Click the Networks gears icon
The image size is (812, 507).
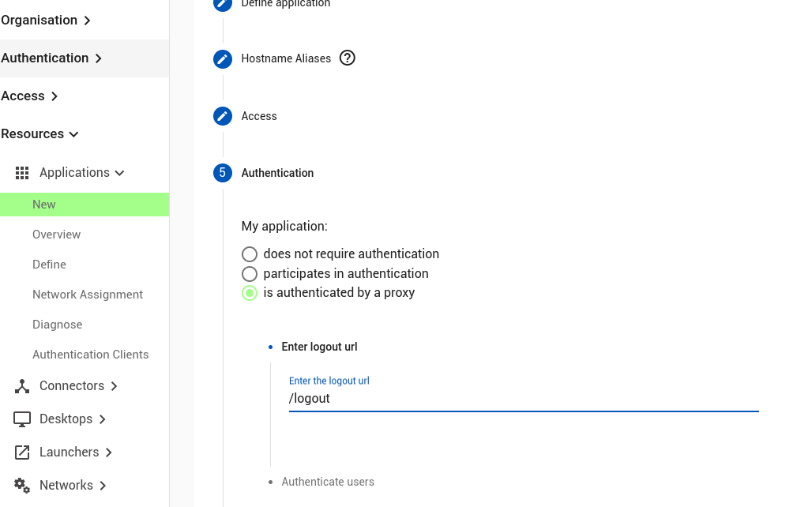pos(22,486)
